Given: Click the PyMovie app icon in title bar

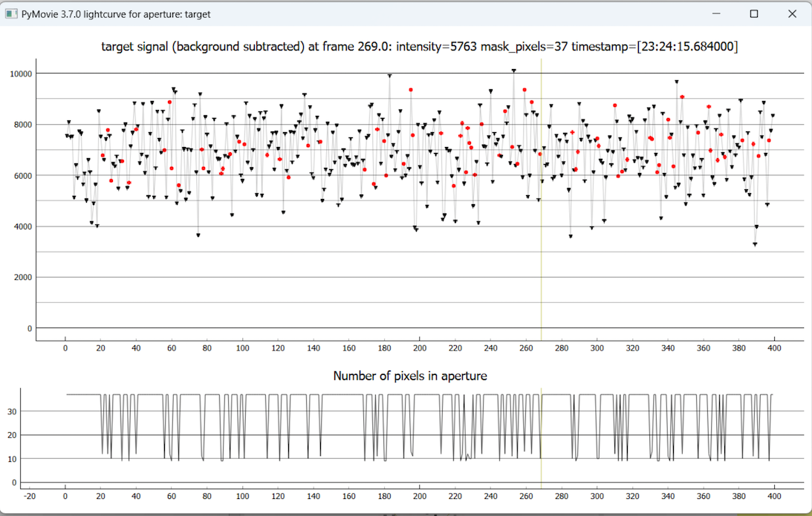Looking at the screenshot, I should click(10, 14).
